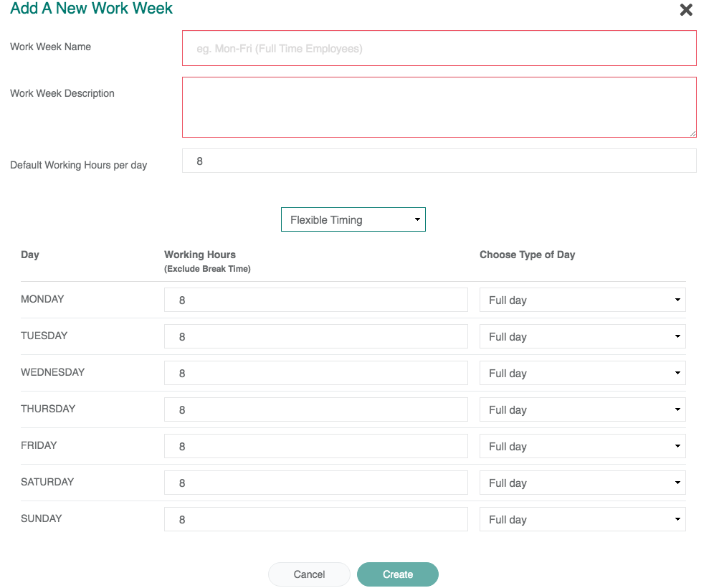Edit Monday working hours field

point(315,300)
